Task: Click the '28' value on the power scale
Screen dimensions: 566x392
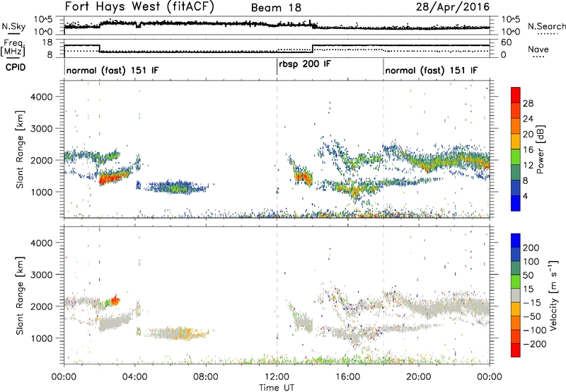Action: 528,103
